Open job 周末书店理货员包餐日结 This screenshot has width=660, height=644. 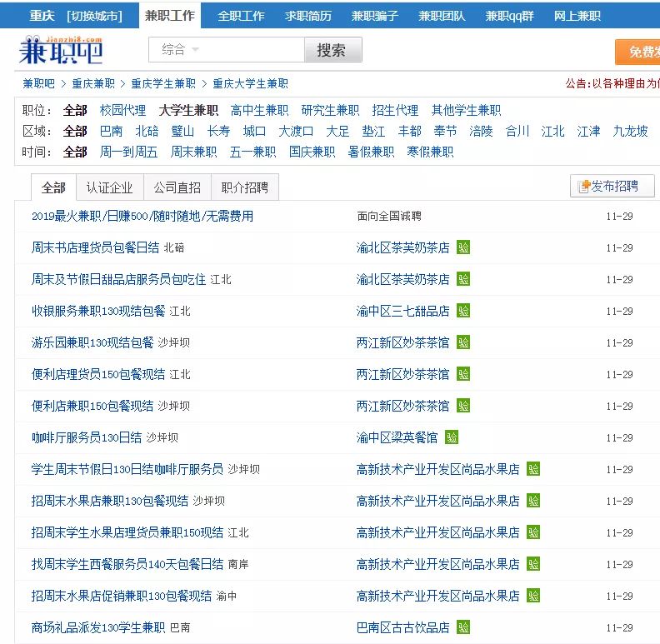(x=96, y=247)
